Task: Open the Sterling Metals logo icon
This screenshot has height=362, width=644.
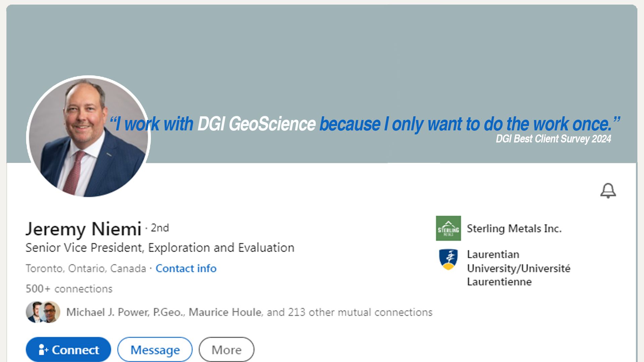Action: (448, 228)
